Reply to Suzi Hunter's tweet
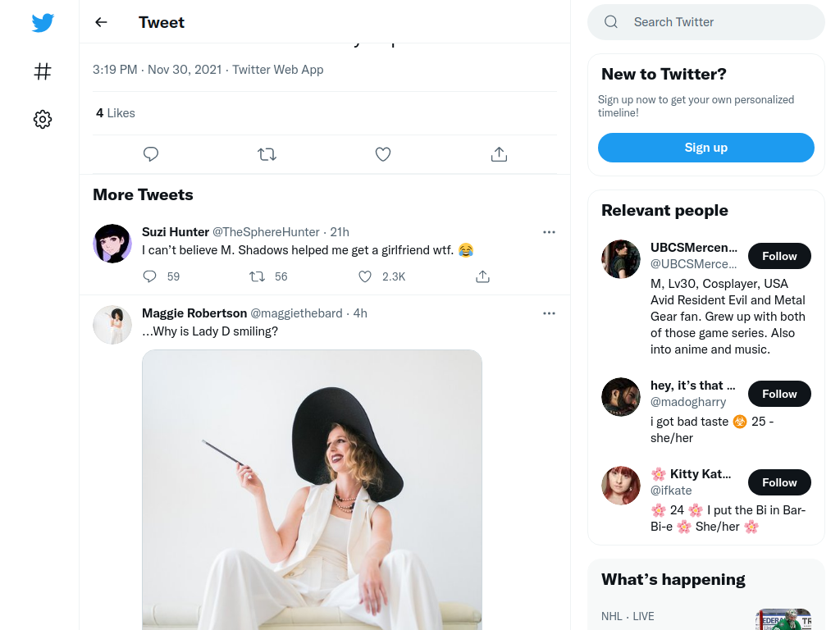This screenshot has height=630, width=840. click(149, 276)
